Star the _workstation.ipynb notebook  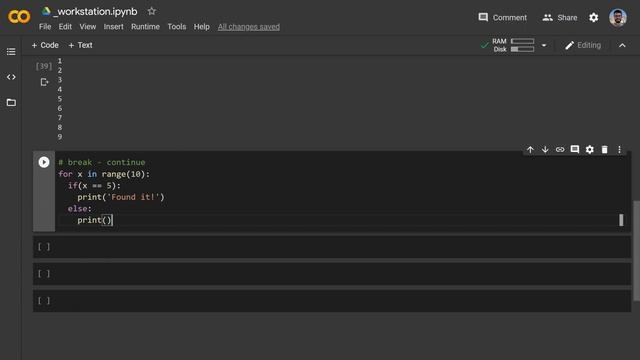point(152,11)
